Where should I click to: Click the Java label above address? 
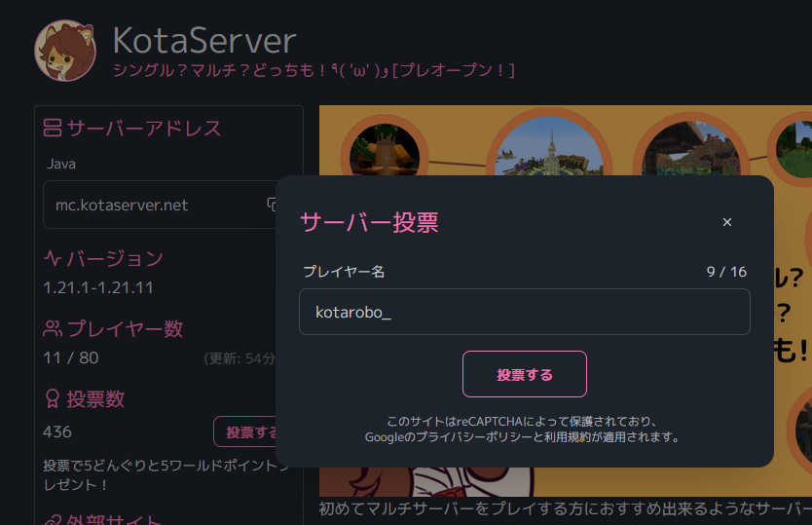[x=61, y=164]
